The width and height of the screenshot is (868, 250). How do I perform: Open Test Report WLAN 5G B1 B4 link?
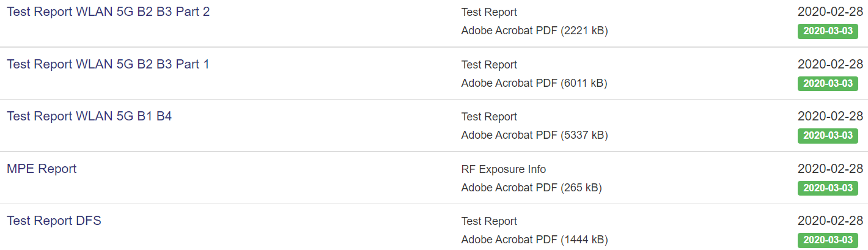89,116
